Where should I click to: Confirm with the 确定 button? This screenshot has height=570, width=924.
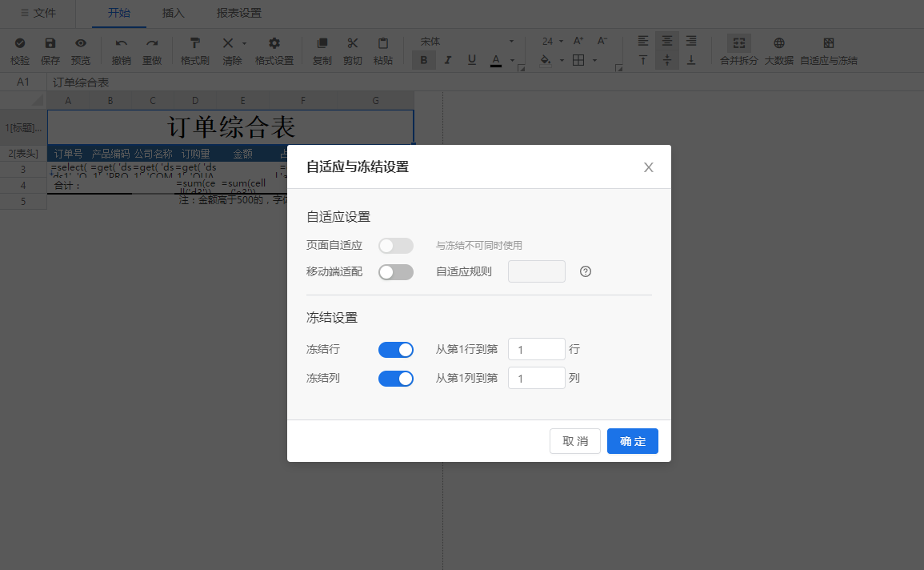click(x=633, y=441)
